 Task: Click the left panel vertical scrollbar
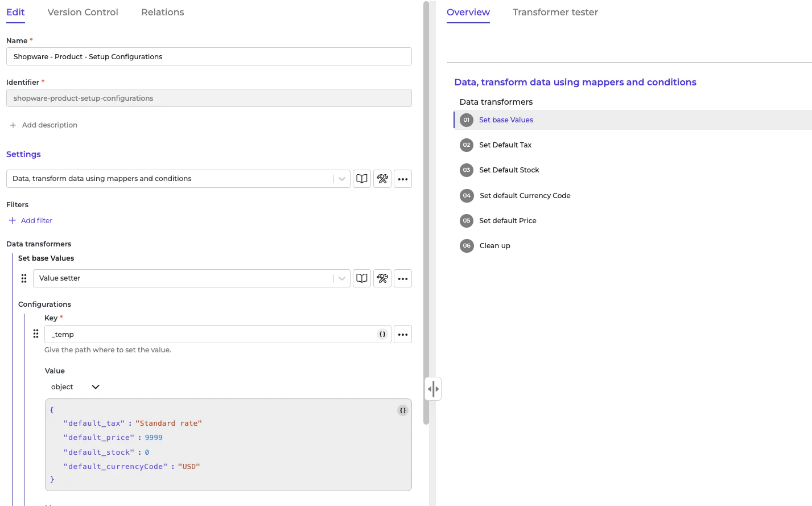click(x=426, y=213)
